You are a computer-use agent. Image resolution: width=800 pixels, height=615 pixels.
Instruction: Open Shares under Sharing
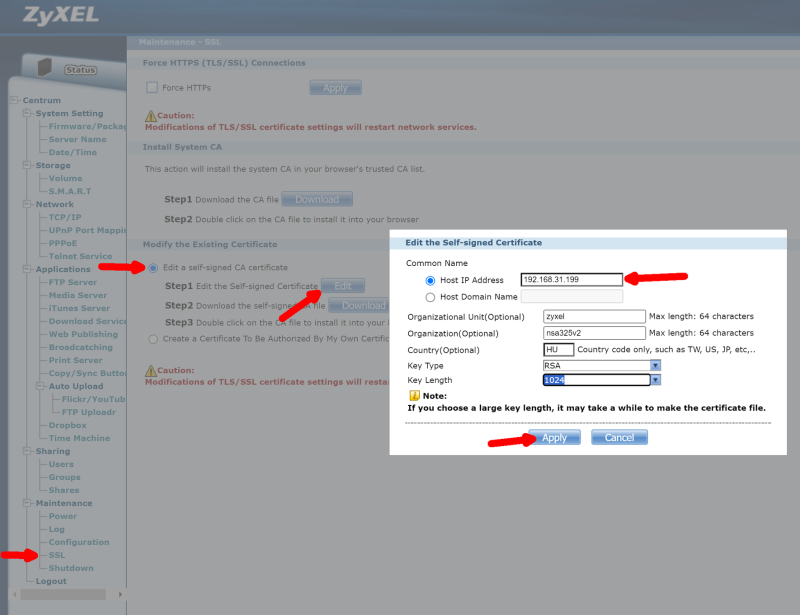[64, 490]
